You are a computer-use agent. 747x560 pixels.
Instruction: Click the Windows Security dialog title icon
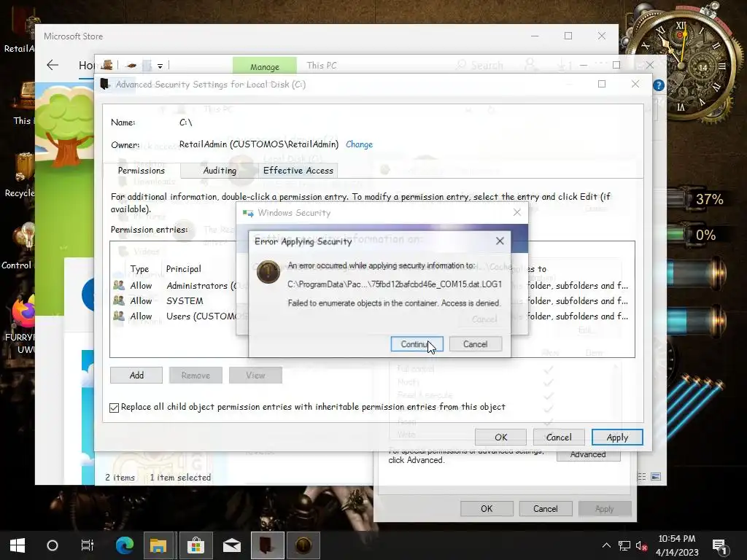[248, 213]
